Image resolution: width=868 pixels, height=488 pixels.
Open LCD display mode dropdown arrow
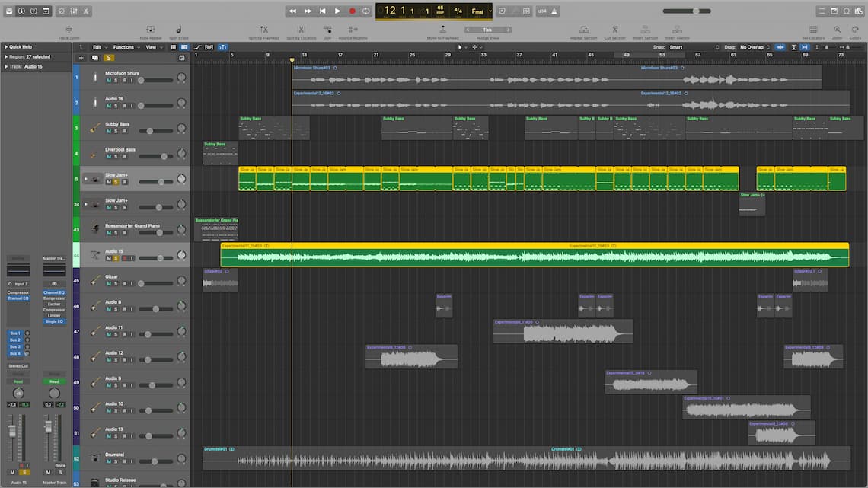(x=490, y=11)
